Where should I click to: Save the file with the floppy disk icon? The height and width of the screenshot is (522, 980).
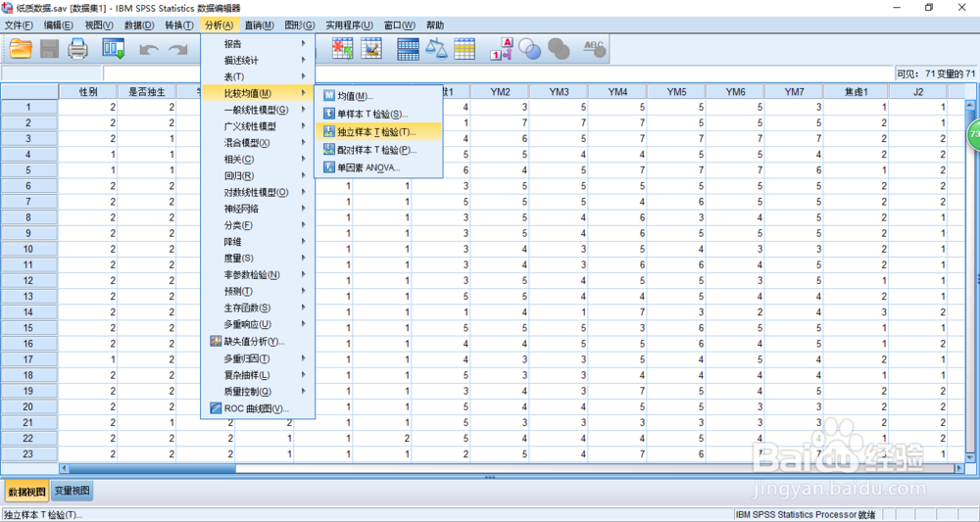[x=49, y=49]
